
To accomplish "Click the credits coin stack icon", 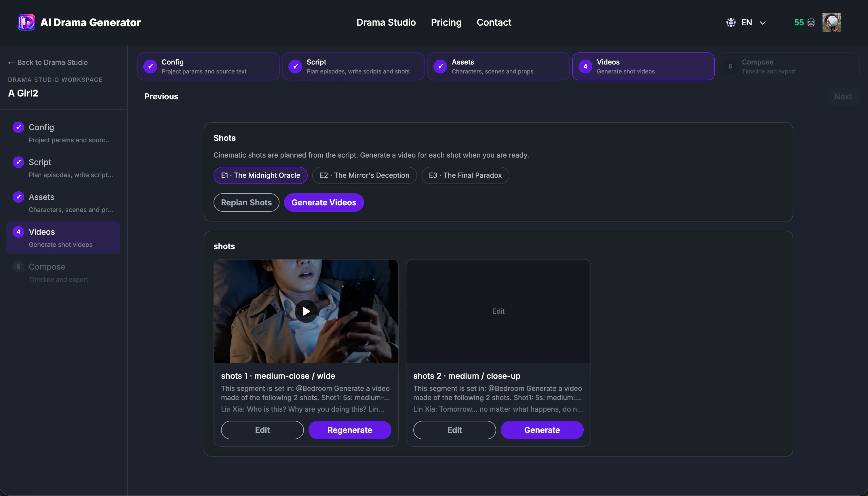I will point(811,23).
